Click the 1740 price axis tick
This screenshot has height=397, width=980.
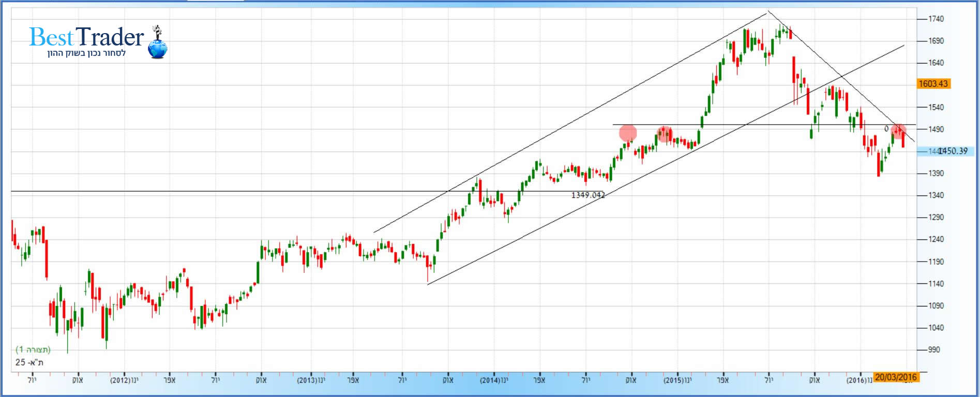[936, 19]
